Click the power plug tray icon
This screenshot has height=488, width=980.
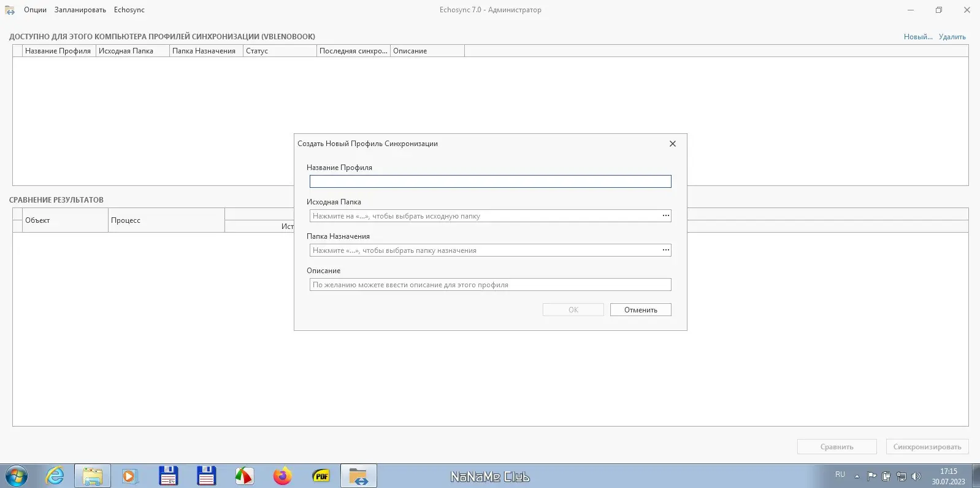coord(886,476)
